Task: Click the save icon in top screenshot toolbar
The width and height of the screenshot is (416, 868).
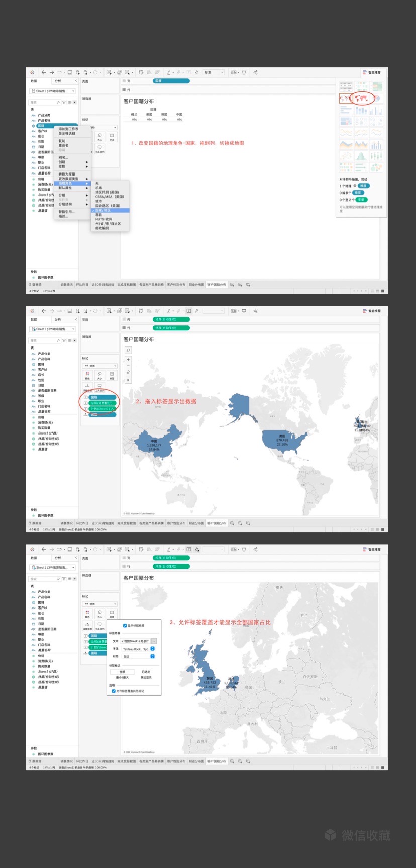Action: (x=70, y=72)
